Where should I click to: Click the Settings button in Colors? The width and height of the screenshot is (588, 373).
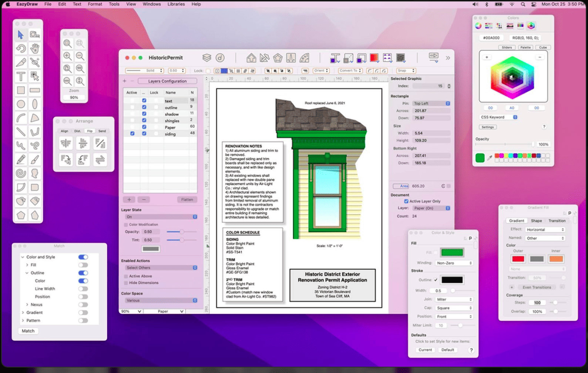[x=488, y=127]
